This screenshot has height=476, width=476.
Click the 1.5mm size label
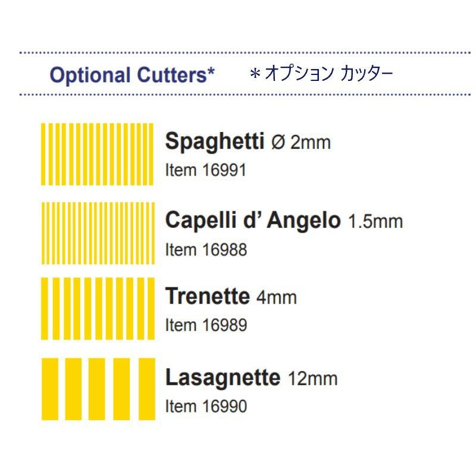[375, 222]
